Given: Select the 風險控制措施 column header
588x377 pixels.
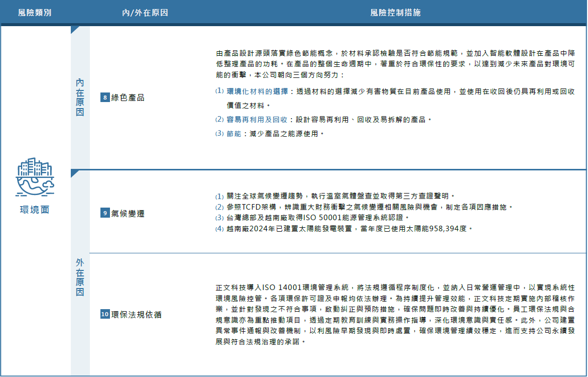Looking at the screenshot, I should pos(395,13).
